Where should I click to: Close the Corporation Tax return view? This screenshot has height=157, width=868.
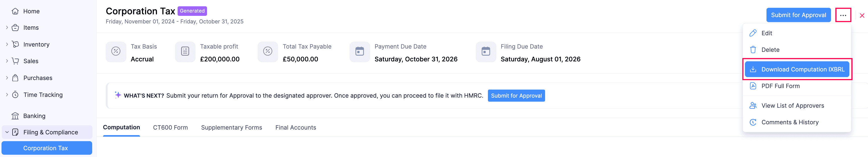pyautogui.click(x=862, y=16)
